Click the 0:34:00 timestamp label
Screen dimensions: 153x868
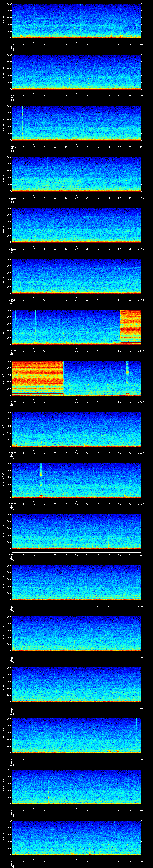(12, 300)
